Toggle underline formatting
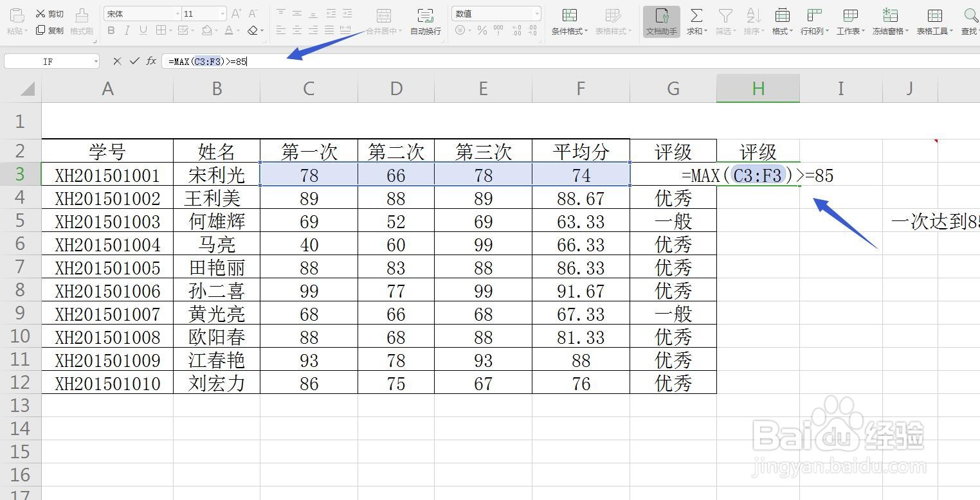Image resolution: width=980 pixels, height=500 pixels. coord(143,30)
